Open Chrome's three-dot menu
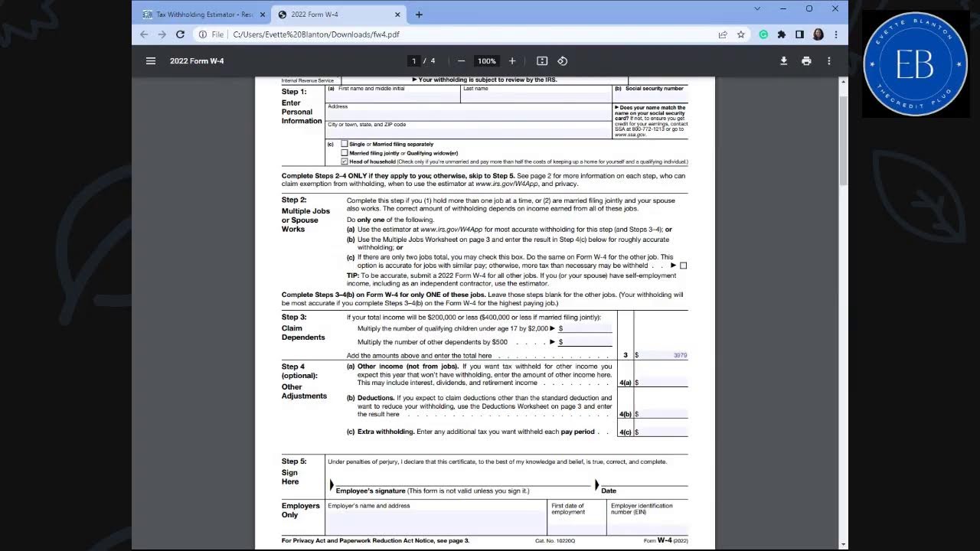This screenshot has width=980, height=551. (836, 34)
